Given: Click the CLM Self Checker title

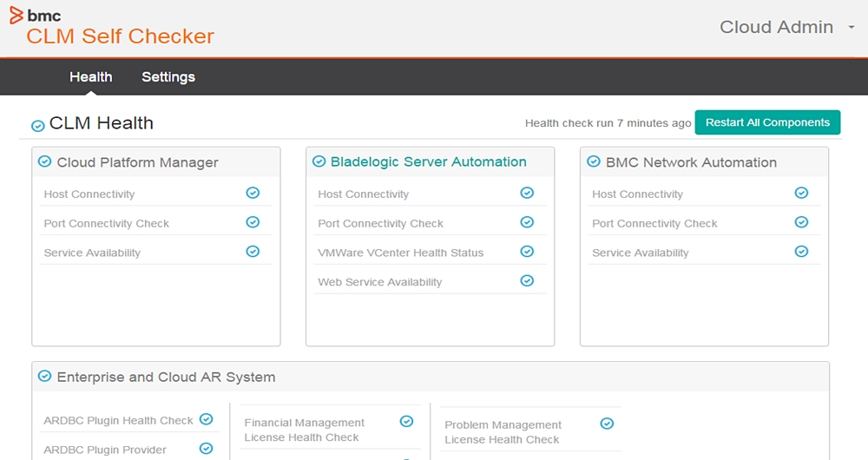Looking at the screenshot, I should (120, 36).
